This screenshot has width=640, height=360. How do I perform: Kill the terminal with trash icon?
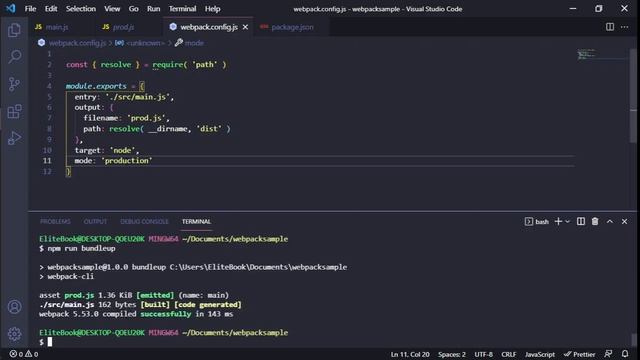[595, 221]
